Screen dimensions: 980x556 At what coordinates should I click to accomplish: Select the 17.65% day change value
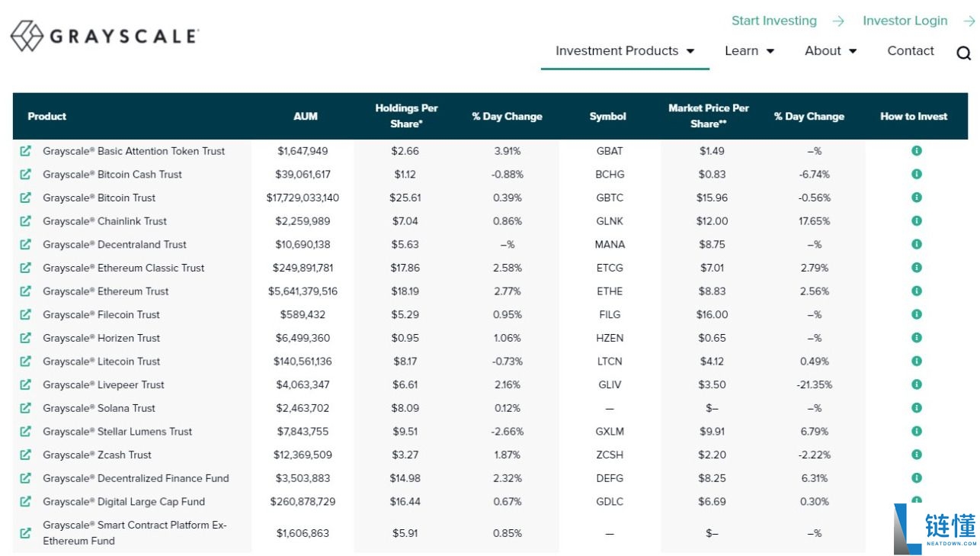(814, 221)
